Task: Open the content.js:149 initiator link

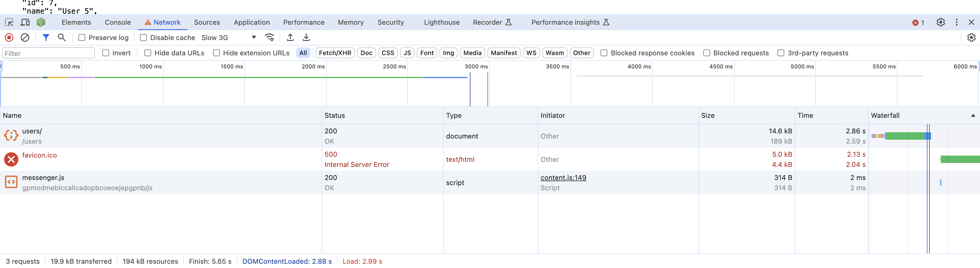Action: tap(563, 177)
